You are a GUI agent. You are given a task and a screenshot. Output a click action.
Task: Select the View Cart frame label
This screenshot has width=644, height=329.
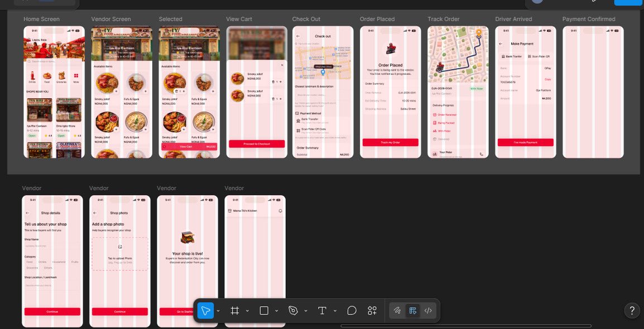click(239, 20)
